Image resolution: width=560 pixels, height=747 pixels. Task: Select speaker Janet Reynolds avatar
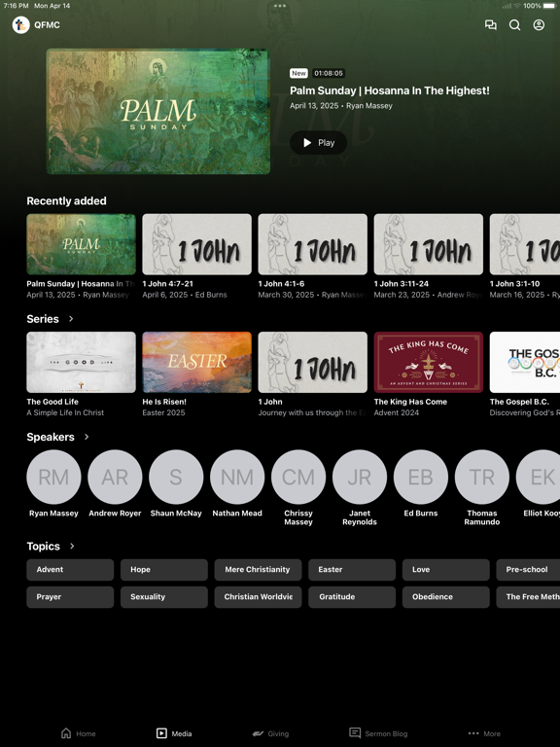360,477
